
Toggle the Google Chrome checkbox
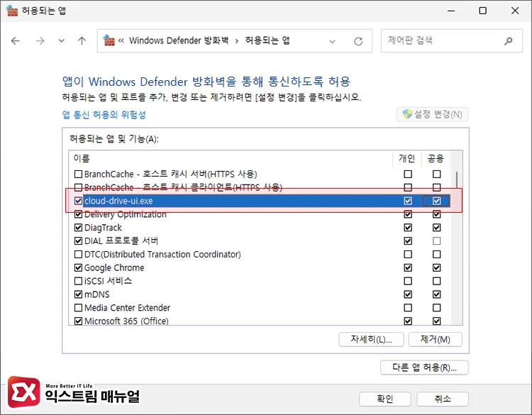[x=79, y=268]
